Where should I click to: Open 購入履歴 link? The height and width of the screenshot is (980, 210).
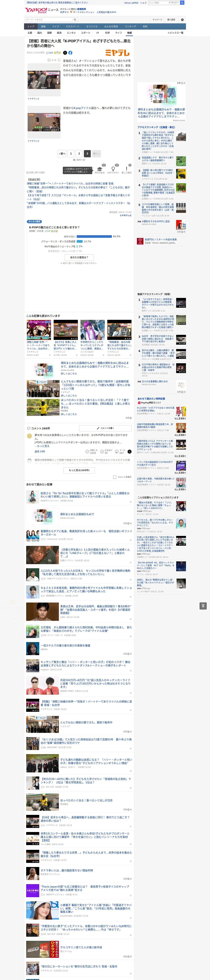171,20
